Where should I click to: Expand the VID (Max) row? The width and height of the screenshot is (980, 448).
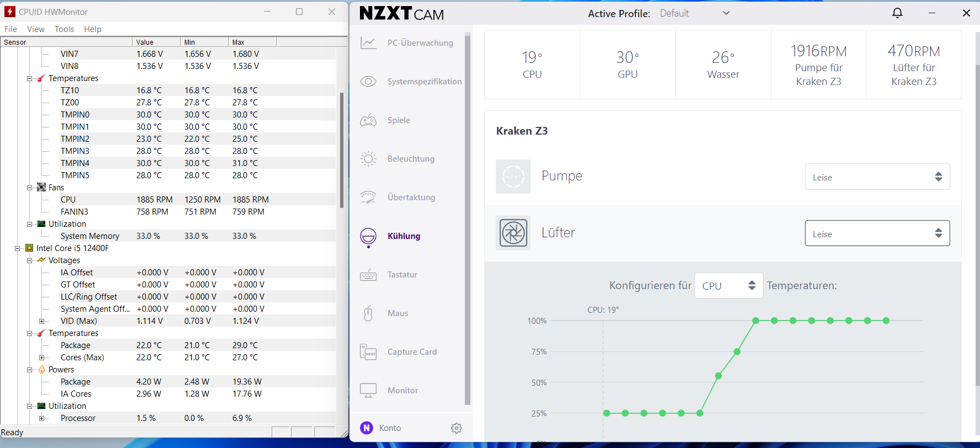(x=42, y=321)
